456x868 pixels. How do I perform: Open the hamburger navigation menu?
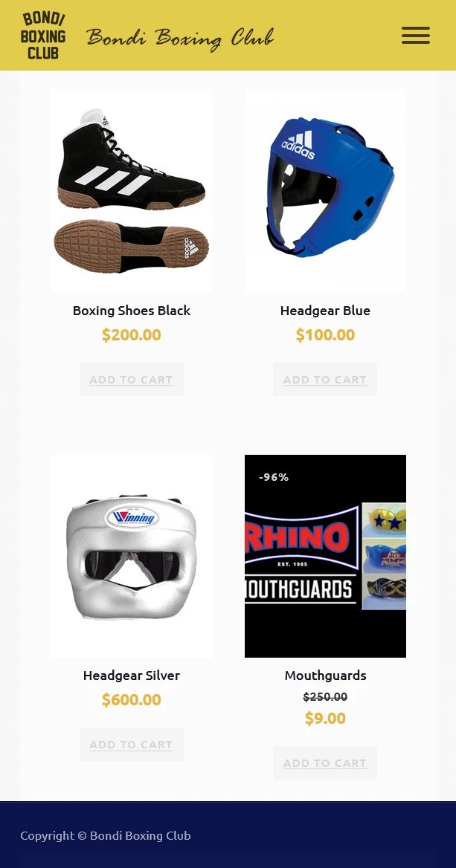pyautogui.click(x=416, y=36)
